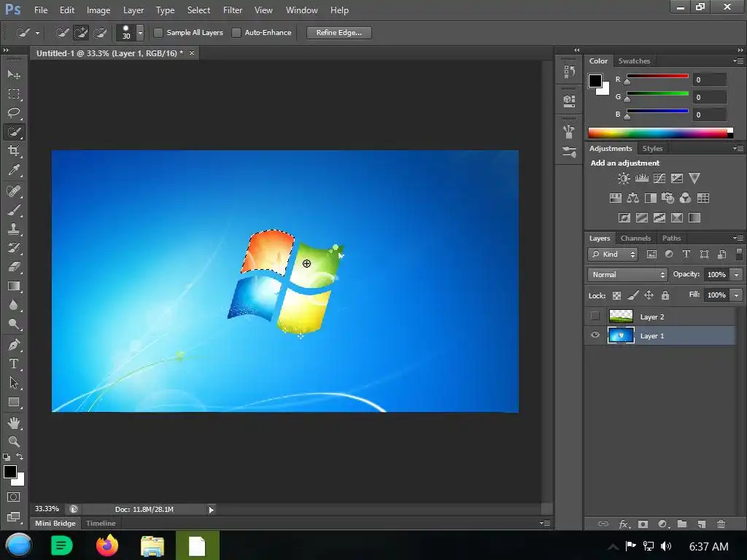Switch to the Paths tab
Screen dimensions: 747x560
pos(671,238)
